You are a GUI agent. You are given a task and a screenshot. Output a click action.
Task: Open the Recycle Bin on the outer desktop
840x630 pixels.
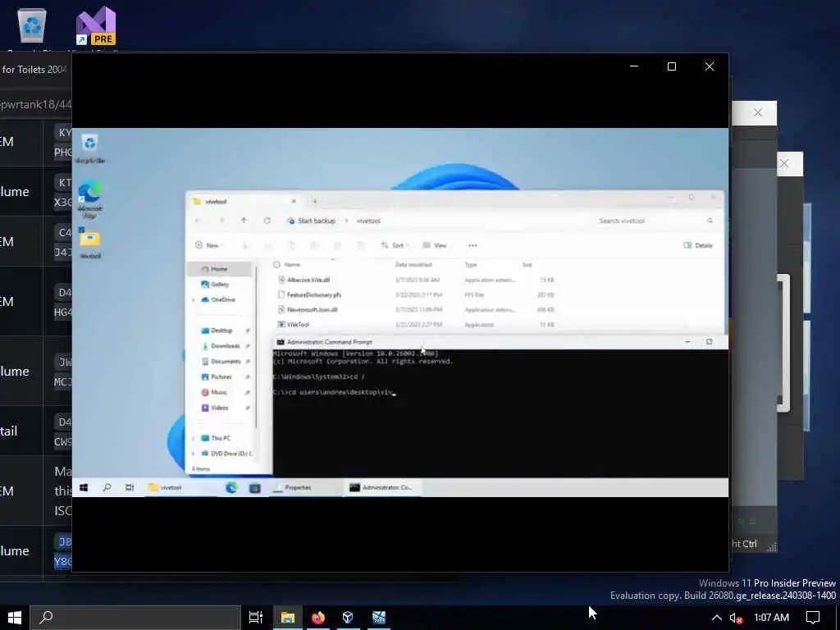(x=32, y=25)
